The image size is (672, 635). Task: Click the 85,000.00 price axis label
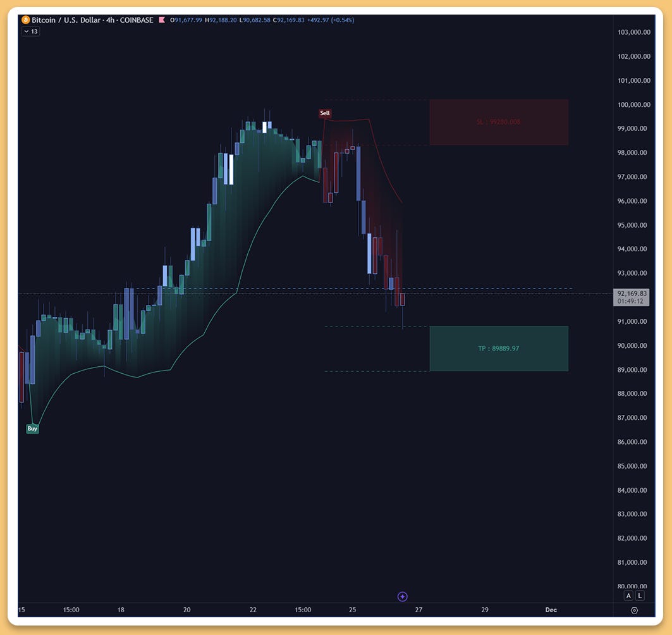pyautogui.click(x=632, y=466)
